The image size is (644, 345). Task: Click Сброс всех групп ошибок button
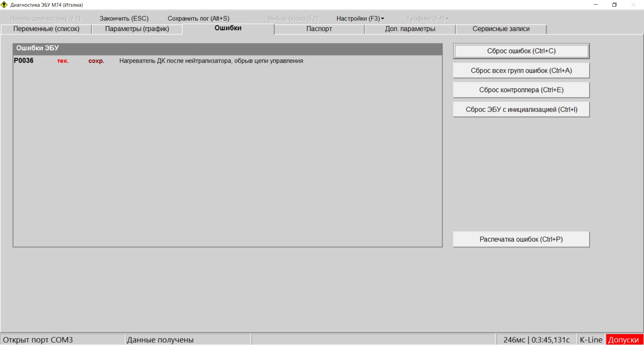(x=521, y=71)
